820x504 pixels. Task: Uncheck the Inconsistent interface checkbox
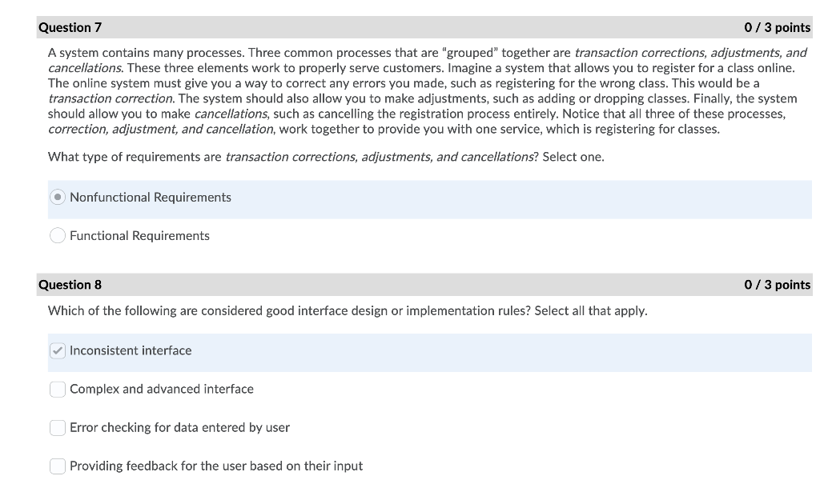58,351
